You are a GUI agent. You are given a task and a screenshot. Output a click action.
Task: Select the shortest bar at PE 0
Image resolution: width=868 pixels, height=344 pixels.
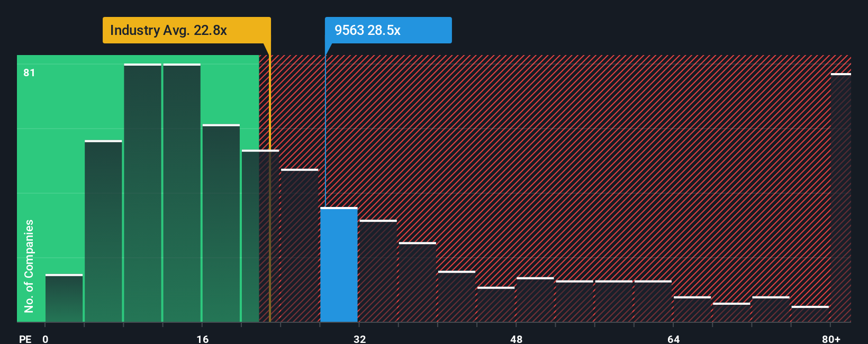(x=64, y=298)
